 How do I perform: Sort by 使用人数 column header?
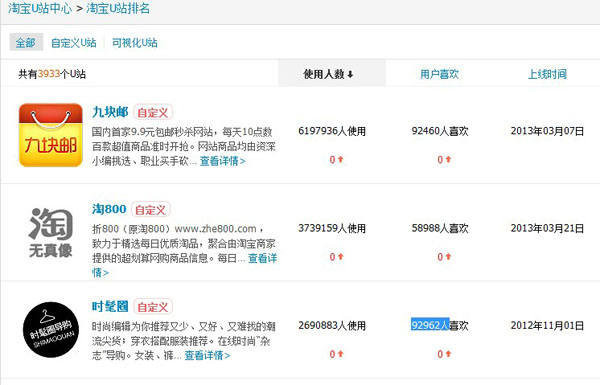coord(331,74)
